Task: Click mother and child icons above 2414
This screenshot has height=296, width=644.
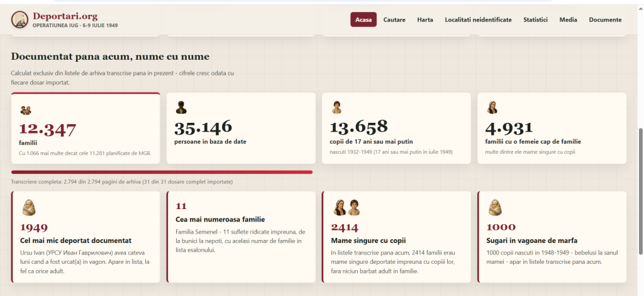Action: tap(347, 208)
